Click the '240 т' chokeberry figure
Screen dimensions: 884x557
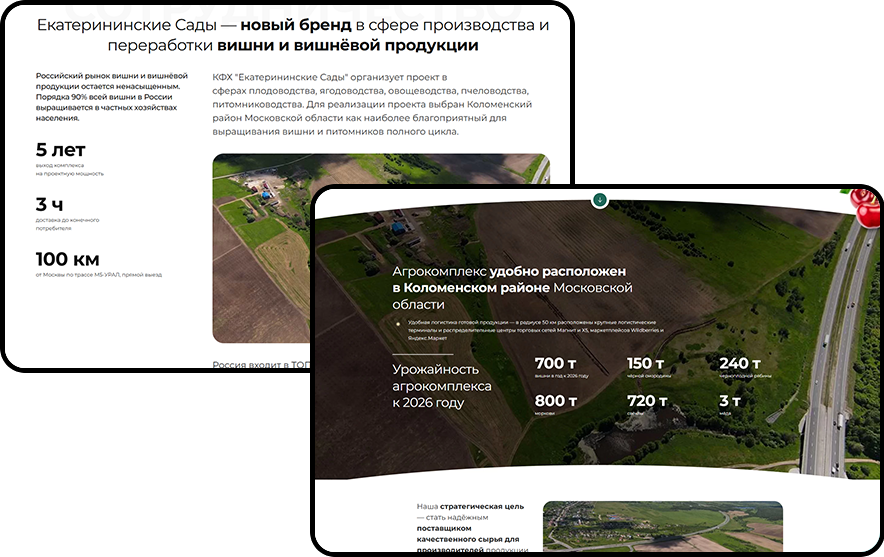coord(740,363)
